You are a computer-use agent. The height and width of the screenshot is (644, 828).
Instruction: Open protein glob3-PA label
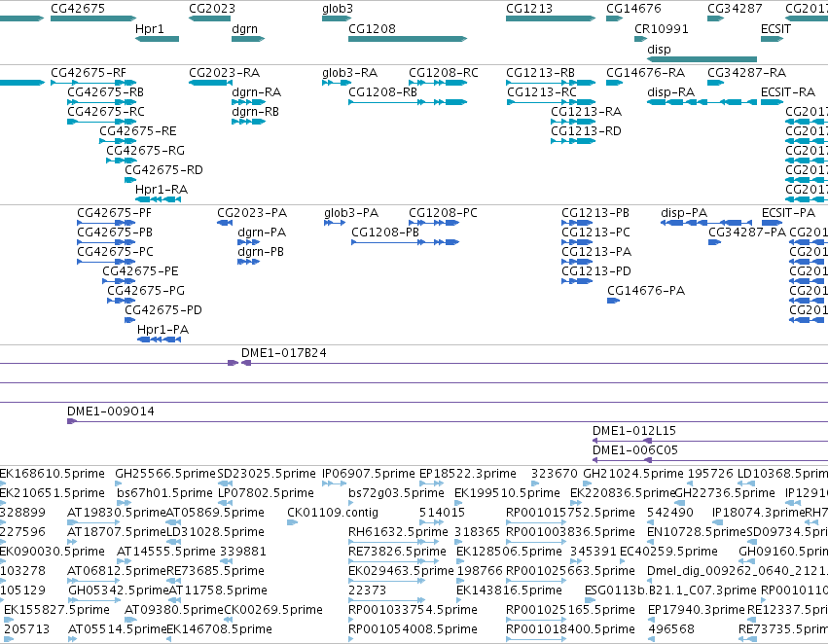coord(351,213)
